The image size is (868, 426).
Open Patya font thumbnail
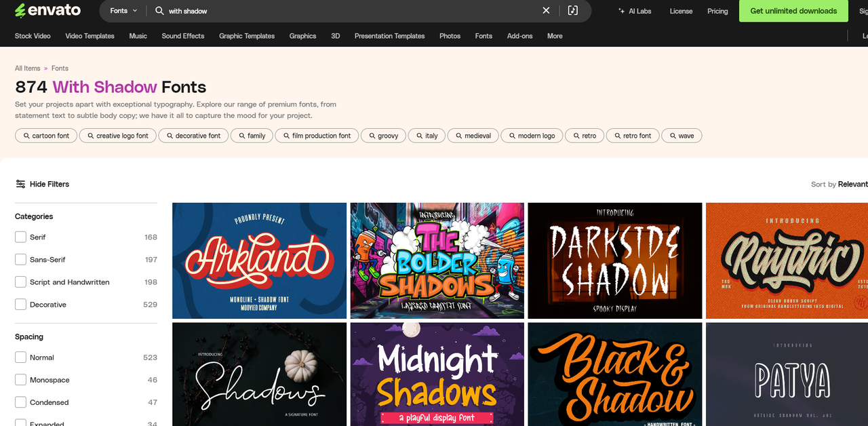pyautogui.click(x=787, y=374)
